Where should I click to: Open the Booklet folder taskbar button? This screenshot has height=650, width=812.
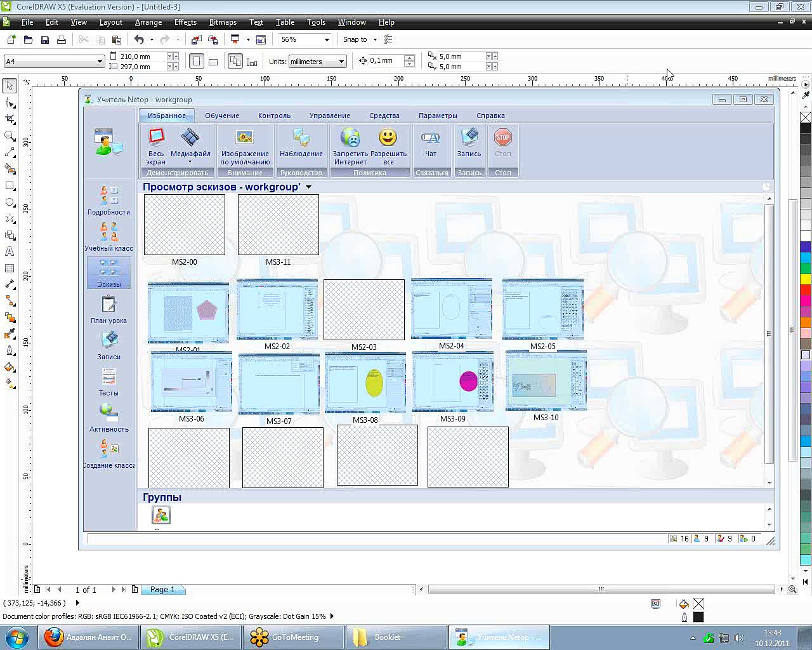(x=396, y=637)
